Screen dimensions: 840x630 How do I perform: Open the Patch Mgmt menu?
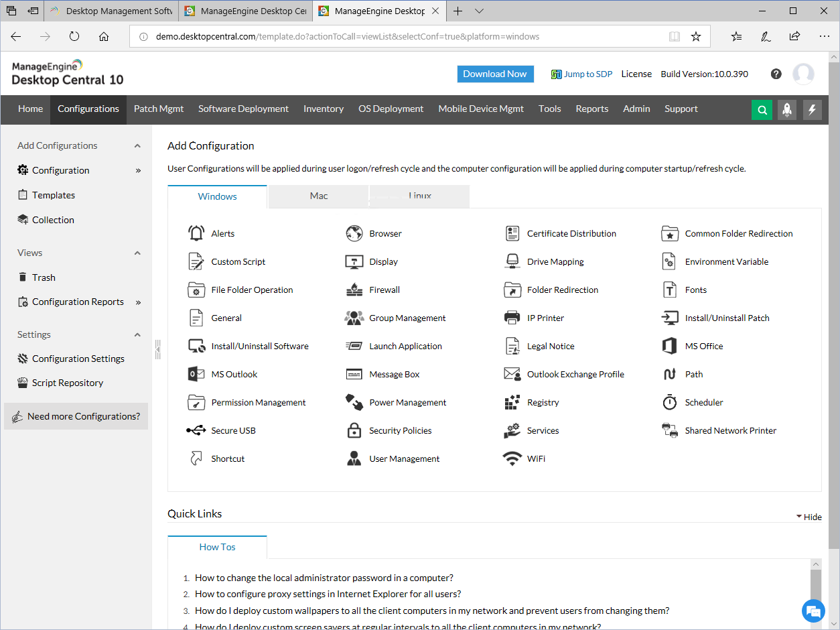pyautogui.click(x=159, y=109)
